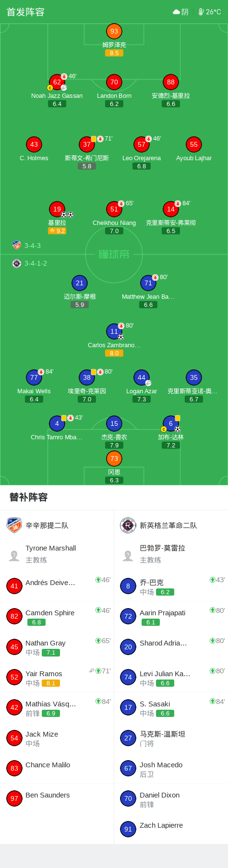Select the 3-4-3 formation label
The image size is (228, 868).
[x=33, y=246]
